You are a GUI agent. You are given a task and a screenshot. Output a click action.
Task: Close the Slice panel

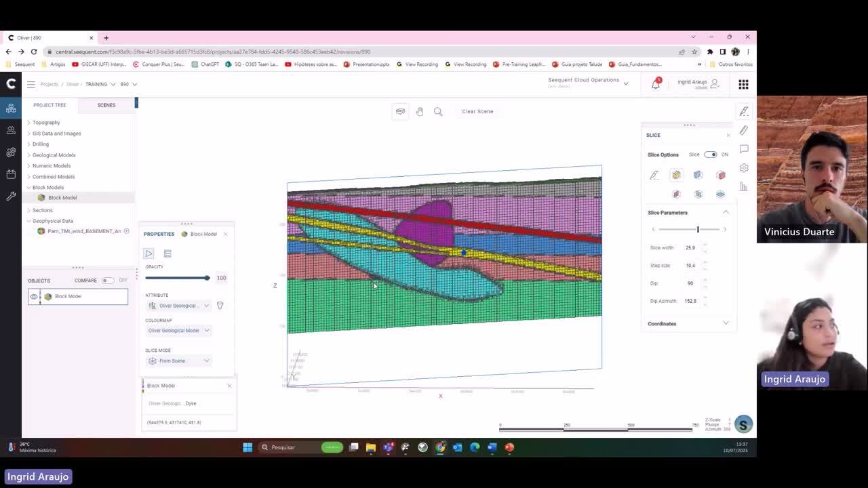pos(728,135)
